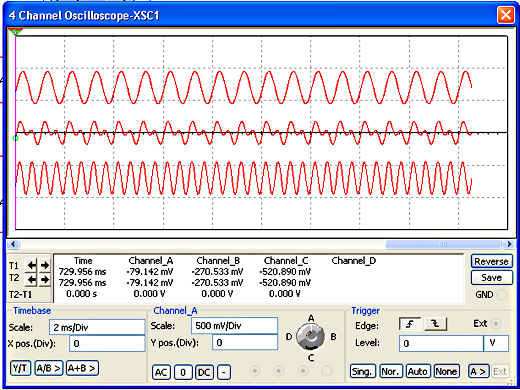Image resolution: width=520 pixels, height=390 pixels.
Task: Click the Channel_B column header
Action: (x=218, y=261)
